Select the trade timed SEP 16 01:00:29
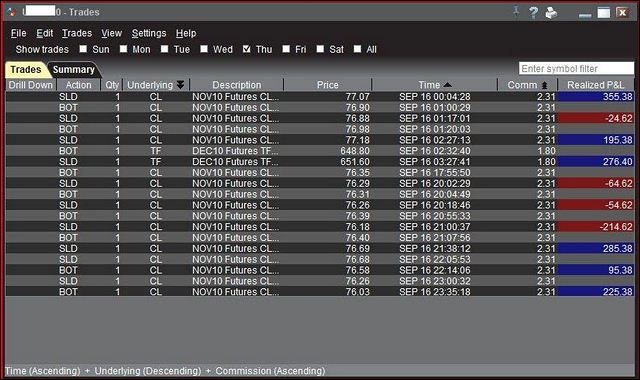This screenshot has height=380, width=640. point(320,108)
